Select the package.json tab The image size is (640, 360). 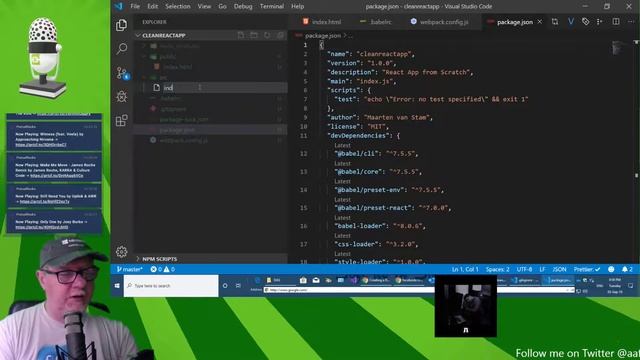coord(515,22)
